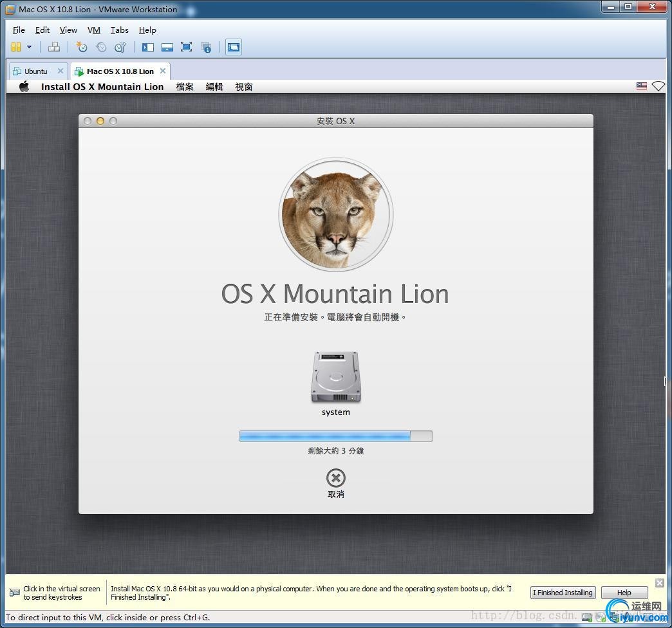Open the snapshot manager toolbar icon

pos(120,47)
